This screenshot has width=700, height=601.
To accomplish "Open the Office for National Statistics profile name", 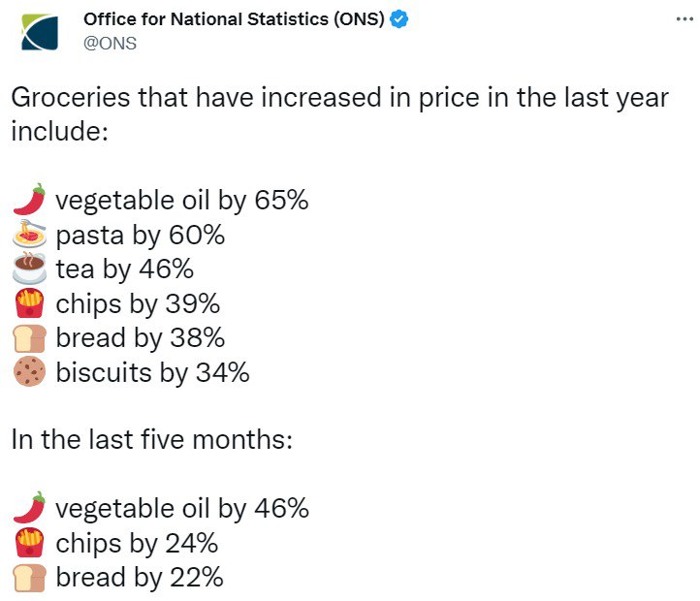I will (x=234, y=19).
